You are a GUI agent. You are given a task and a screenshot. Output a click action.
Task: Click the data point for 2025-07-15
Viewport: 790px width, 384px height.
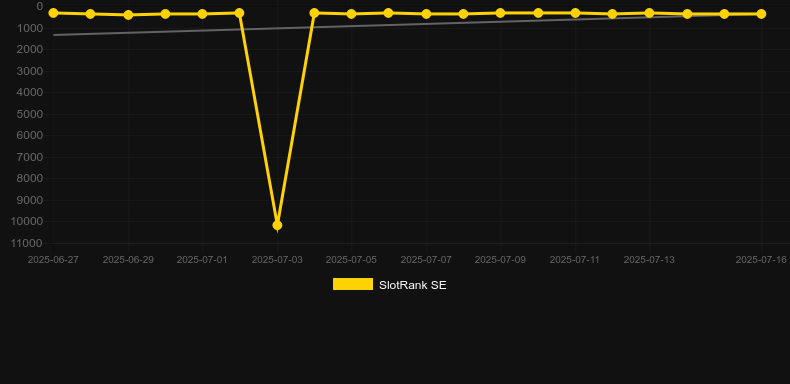(724, 14)
